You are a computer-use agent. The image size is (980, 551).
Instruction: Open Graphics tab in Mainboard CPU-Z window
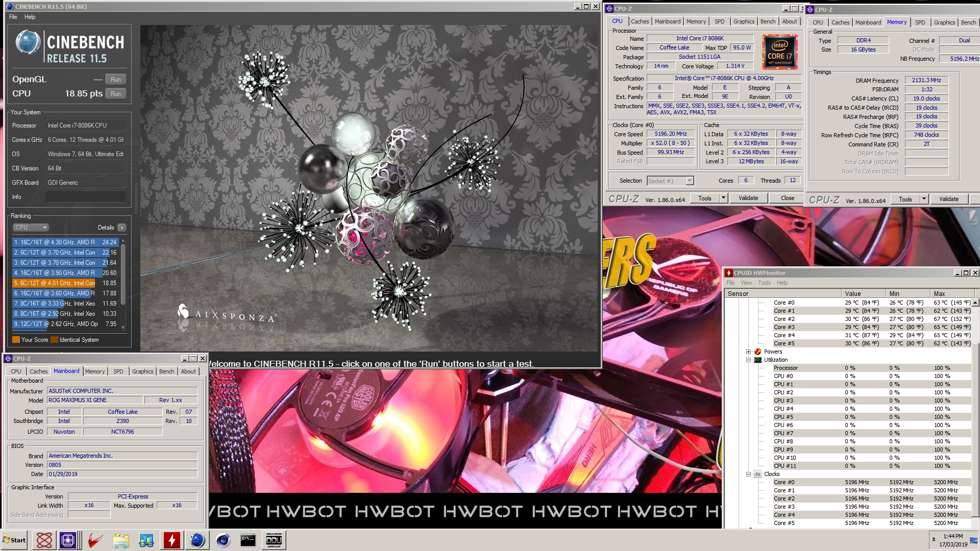point(142,371)
